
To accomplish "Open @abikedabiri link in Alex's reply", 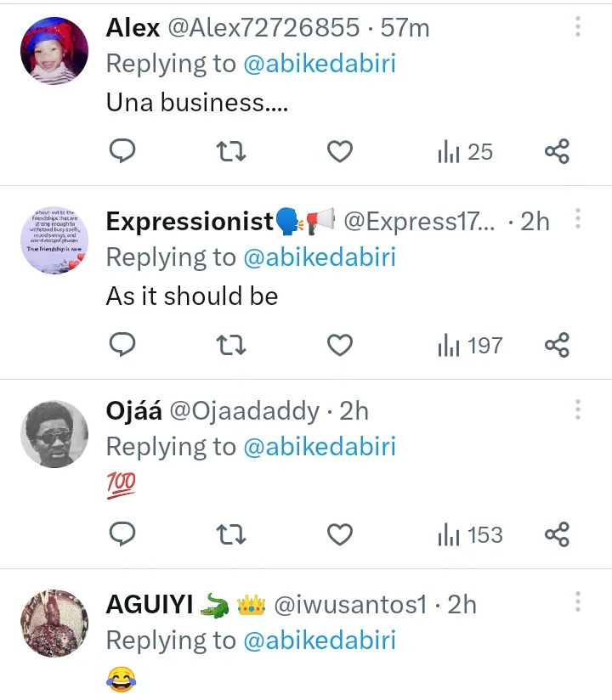I will 320,65.
